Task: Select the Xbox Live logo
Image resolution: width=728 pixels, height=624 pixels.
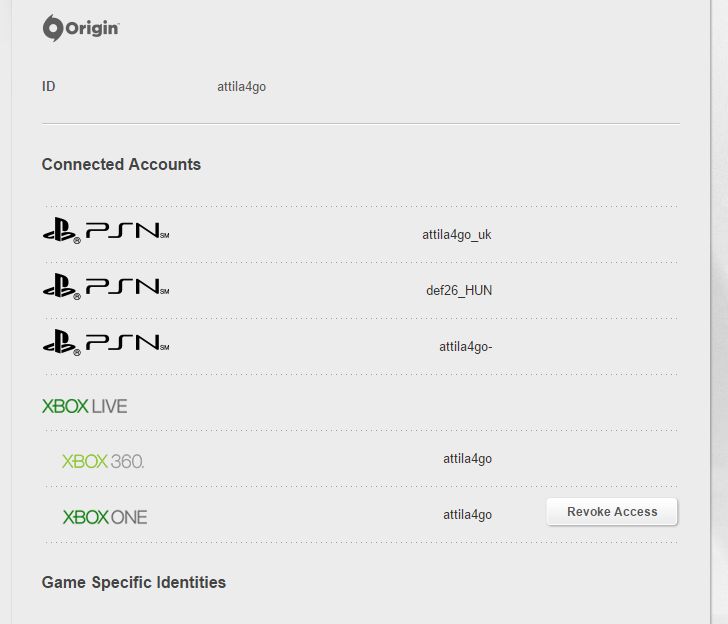Action: [x=85, y=406]
